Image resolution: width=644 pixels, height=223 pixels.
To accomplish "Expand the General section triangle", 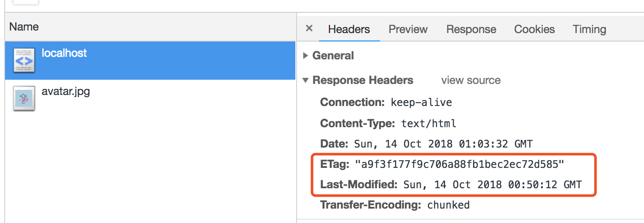I will click(x=306, y=56).
